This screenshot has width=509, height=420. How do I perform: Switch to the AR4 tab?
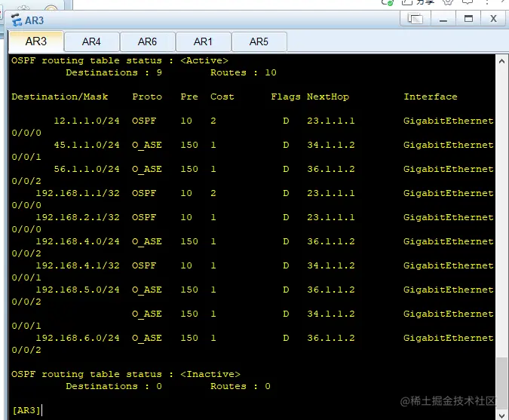pos(91,41)
